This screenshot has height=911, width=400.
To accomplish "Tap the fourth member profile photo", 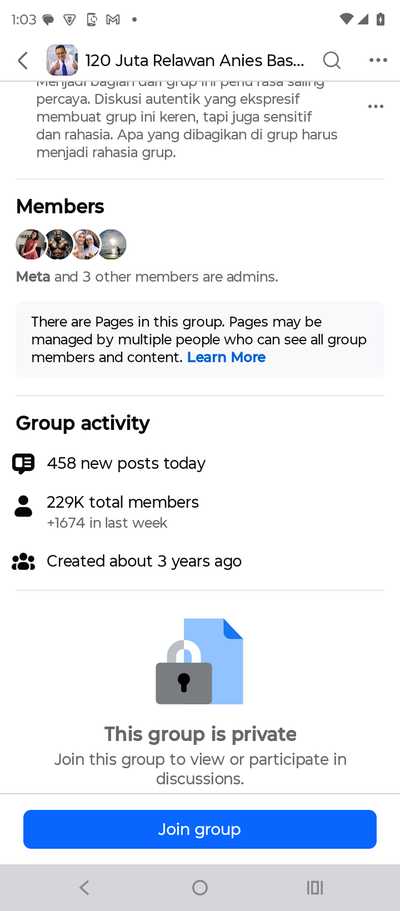I will click(x=112, y=244).
